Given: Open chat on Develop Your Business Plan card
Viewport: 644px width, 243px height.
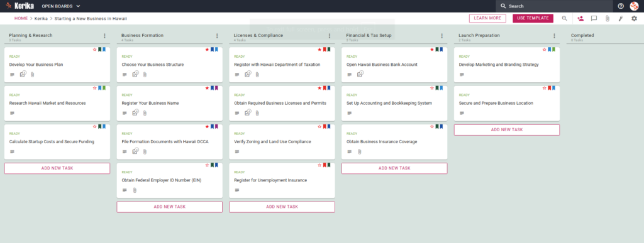Looking at the screenshot, I should click(x=12, y=75).
